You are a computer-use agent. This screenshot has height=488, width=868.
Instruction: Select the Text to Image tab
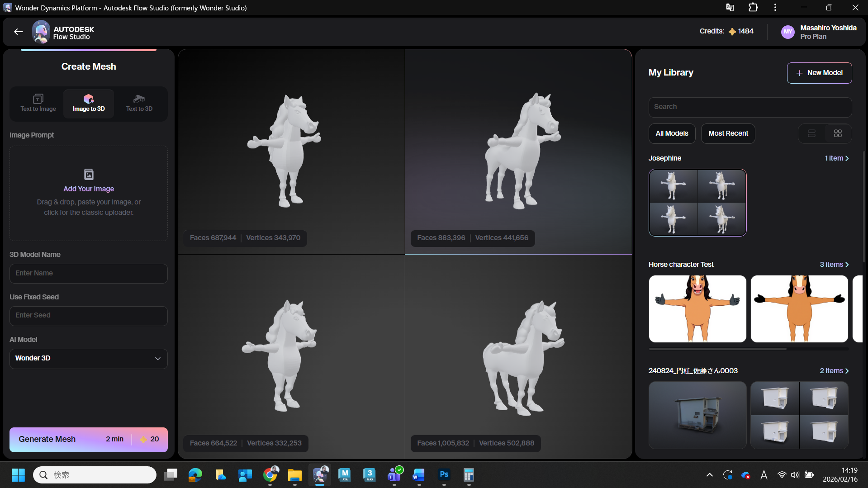[38, 104]
